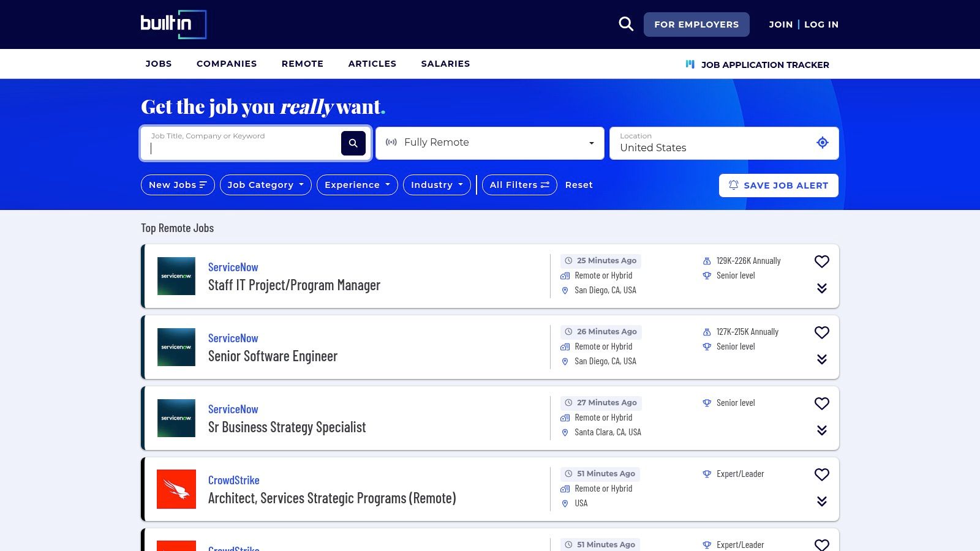The height and width of the screenshot is (551, 980).
Task: Click the 'Top Remote Jobs' heading
Action: click(178, 228)
